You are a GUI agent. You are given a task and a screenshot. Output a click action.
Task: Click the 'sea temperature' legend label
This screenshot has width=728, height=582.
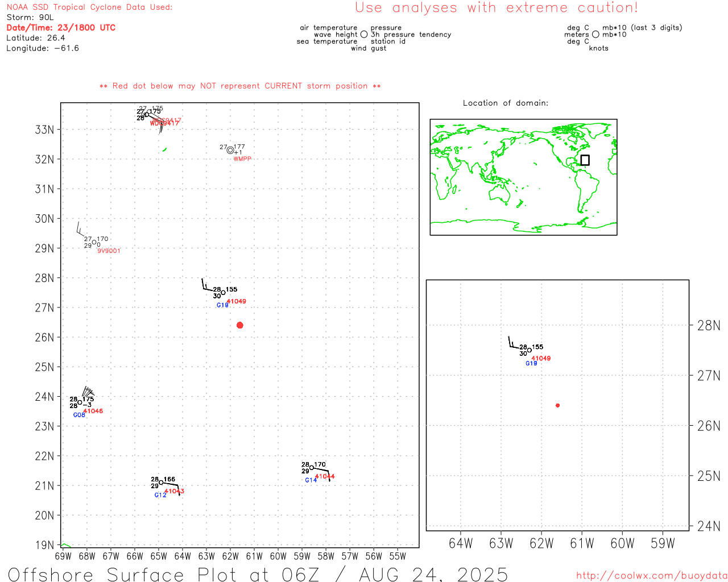(x=327, y=41)
